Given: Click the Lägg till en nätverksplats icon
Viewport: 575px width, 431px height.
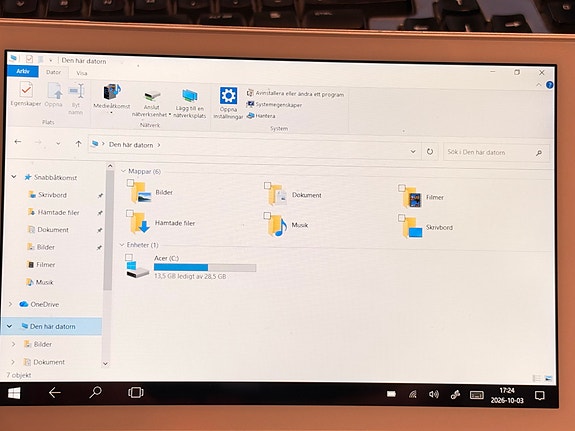Looking at the screenshot, I should [x=190, y=96].
